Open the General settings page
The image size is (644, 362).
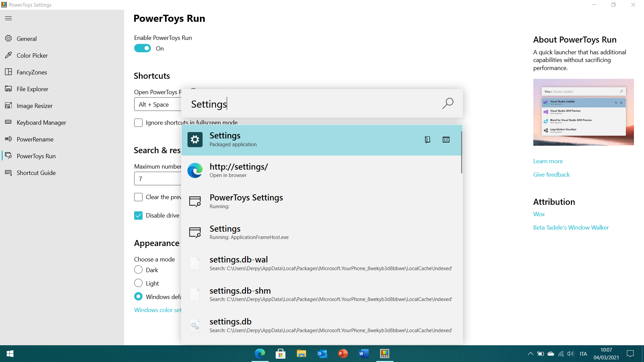pos(26,39)
